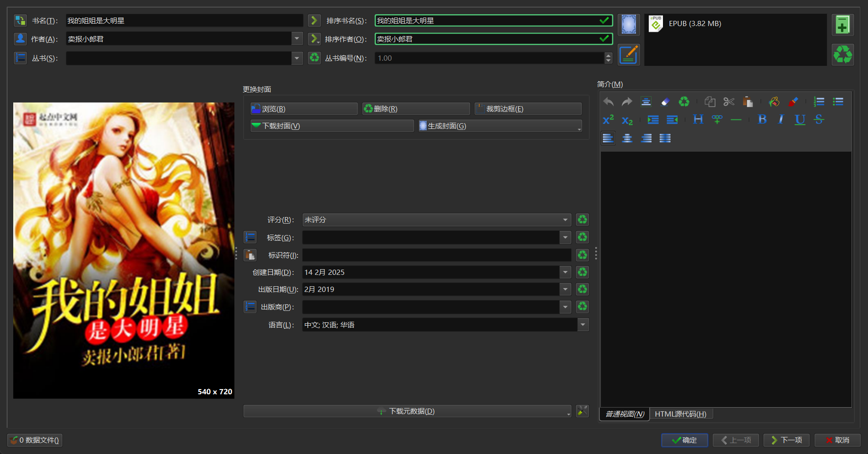Click the paste clipboard icon in editor toolbar

748,101
